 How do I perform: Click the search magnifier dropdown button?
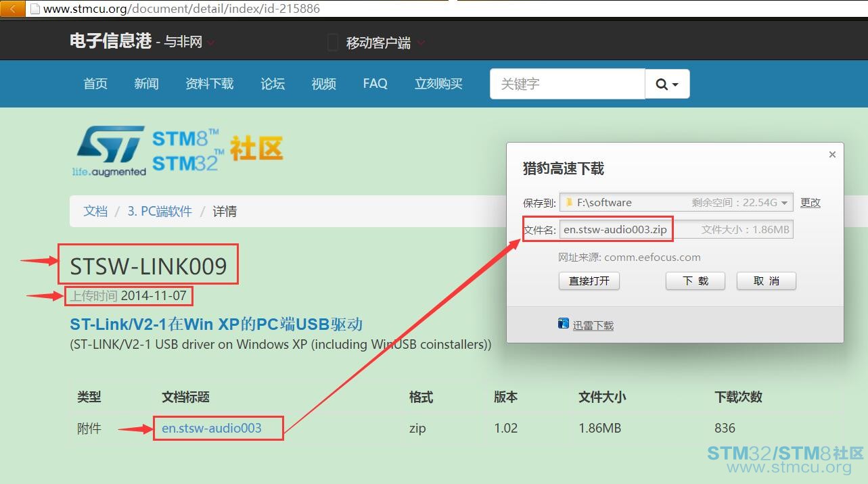667,84
